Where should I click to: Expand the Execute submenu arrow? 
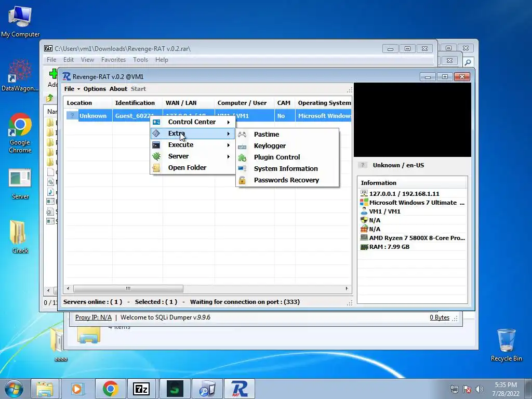(x=229, y=145)
